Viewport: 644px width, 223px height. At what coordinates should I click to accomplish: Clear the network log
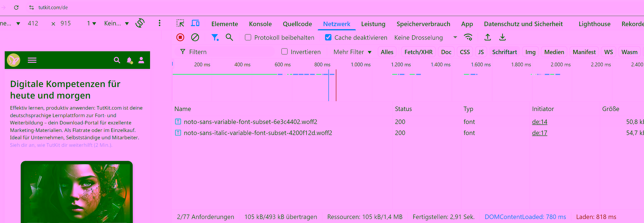click(x=195, y=37)
